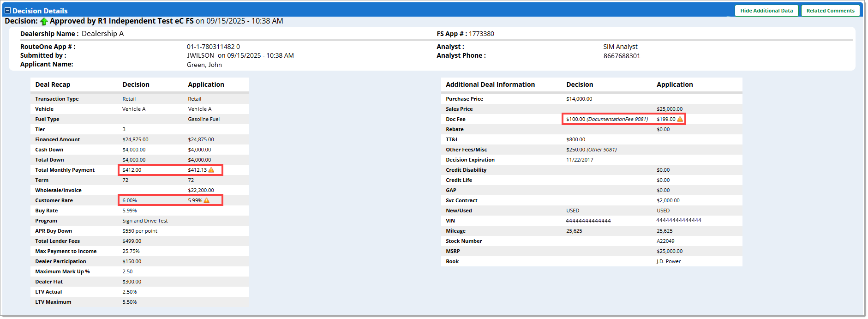This screenshot has height=319, width=868.
Task: Click the Additional Deal Information header
Action: (490, 84)
